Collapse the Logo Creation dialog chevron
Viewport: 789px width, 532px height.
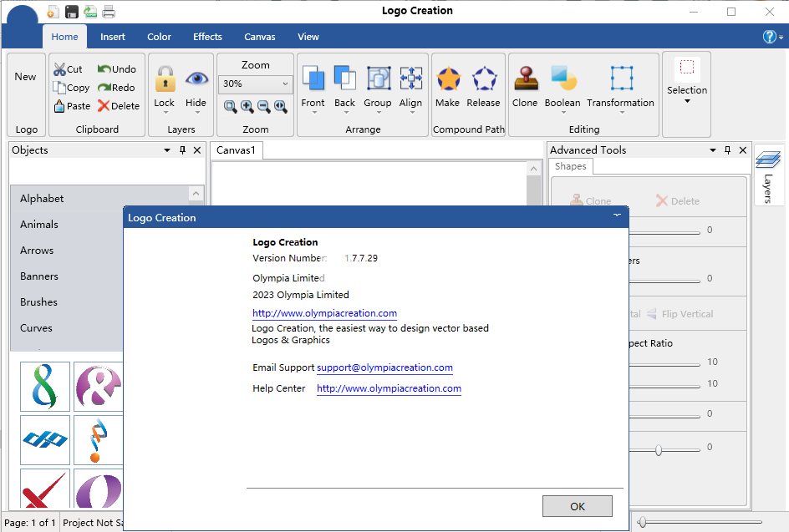click(x=617, y=215)
